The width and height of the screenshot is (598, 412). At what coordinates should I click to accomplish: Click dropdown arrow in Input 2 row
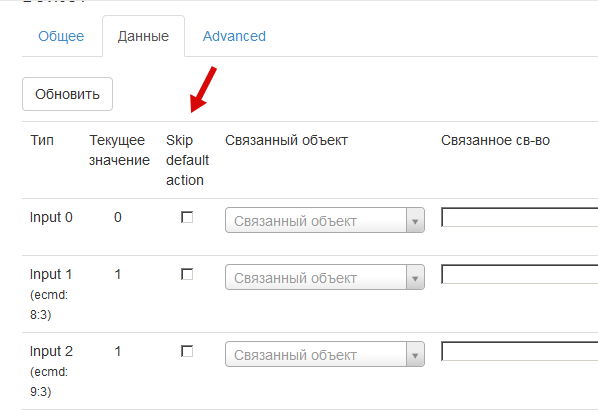(x=415, y=354)
